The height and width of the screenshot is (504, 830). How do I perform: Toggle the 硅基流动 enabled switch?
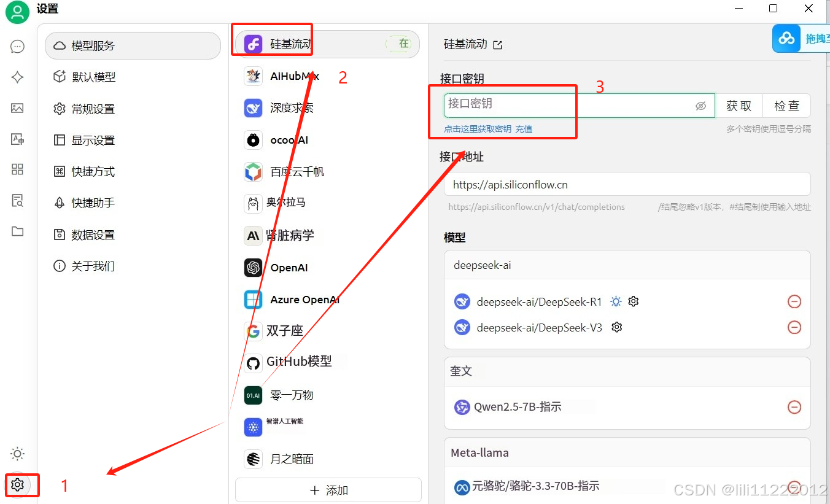(398, 44)
